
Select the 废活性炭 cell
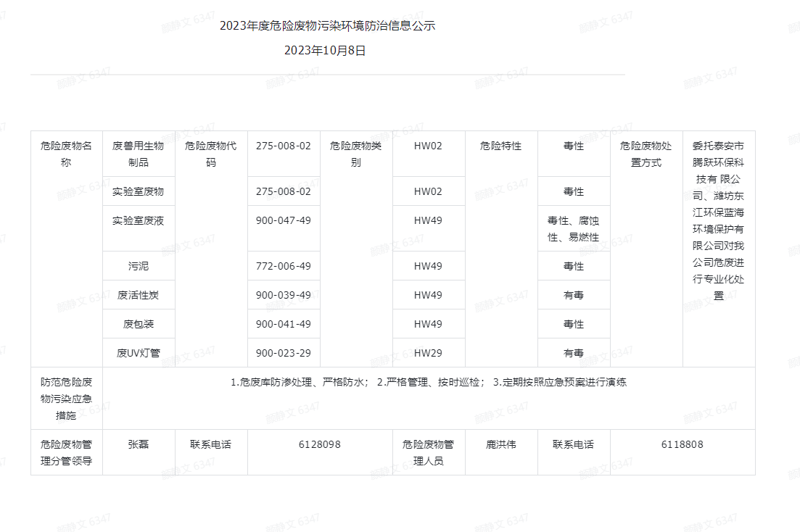point(139,295)
